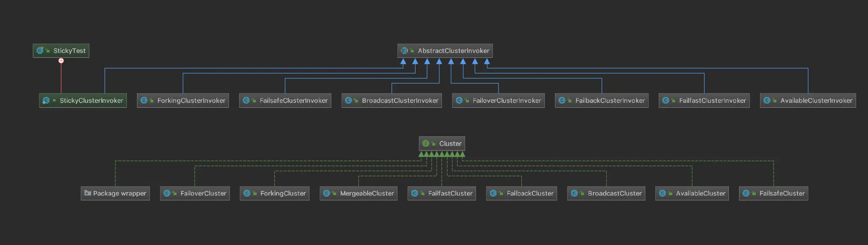Click the FailfastCluster class icon
This screenshot has width=868, height=245.
coord(415,193)
